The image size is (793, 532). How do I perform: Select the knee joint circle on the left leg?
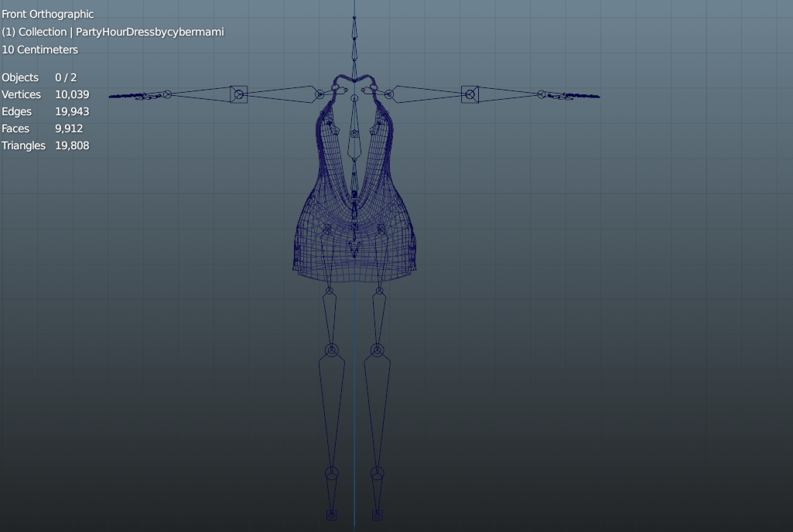pyautogui.click(x=331, y=350)
